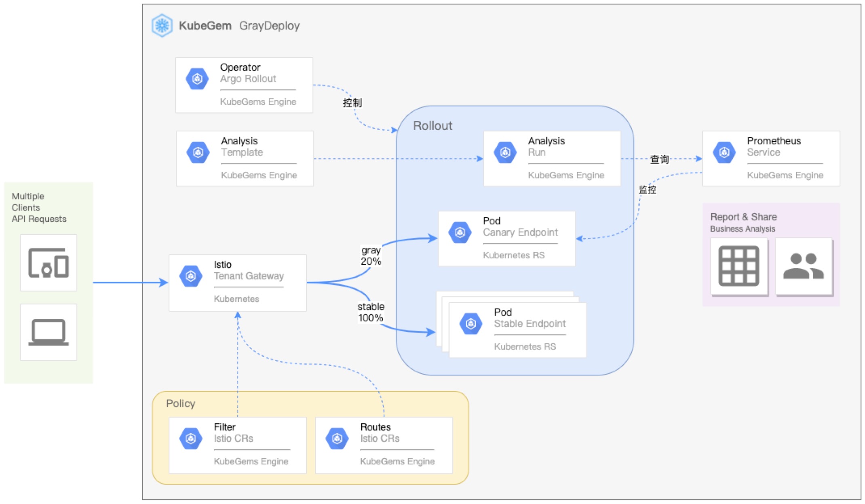Screen dimensions: 865x504
Task: Click 'Run' under Analysis
Action: tap(537, 152)
